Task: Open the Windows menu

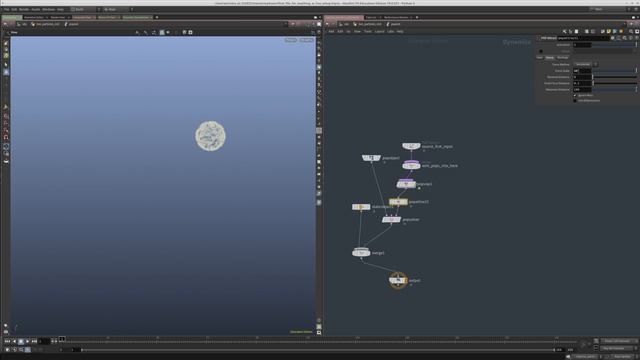Action: coord(49,9)
